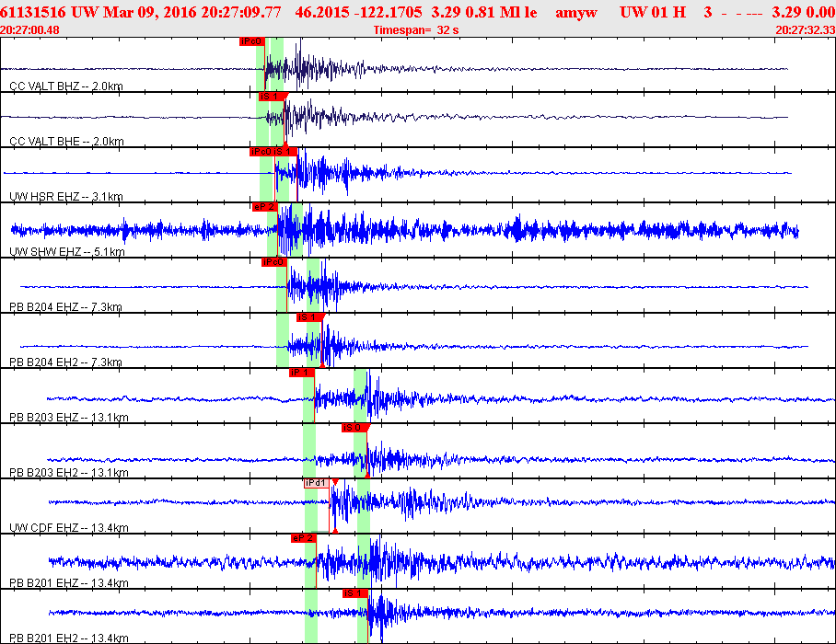Select the PB B201 EH2 13.4km channel label
The image size is (836, 644).
[68, 638]
